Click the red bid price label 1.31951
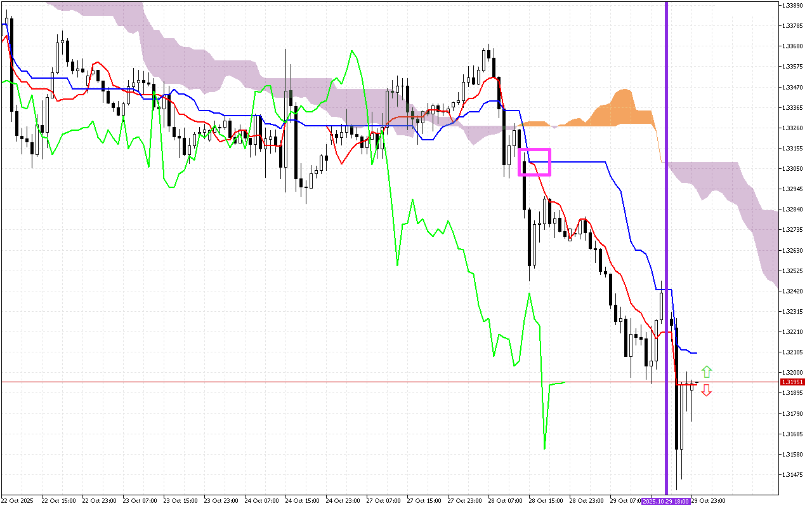812x508 pixels. pos(792,381)
